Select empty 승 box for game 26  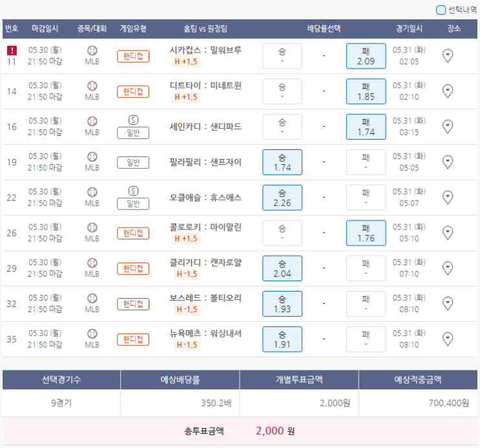pyautogui.click(x=282, y=233)
